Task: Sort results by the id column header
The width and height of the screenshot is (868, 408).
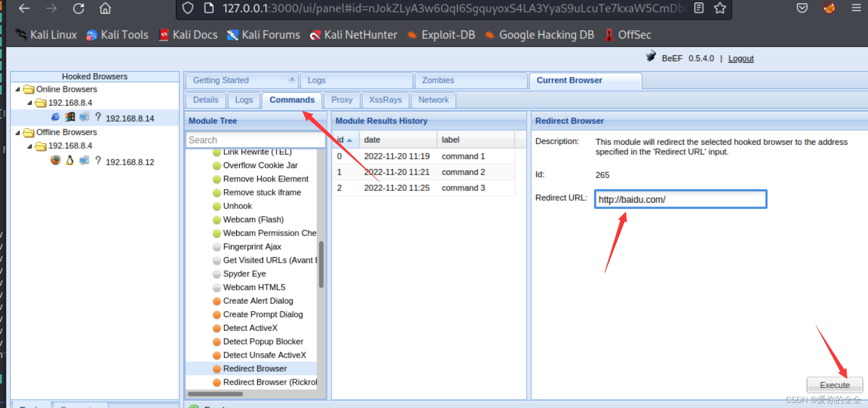Action: pyautogui.click(x=346, y=140)
